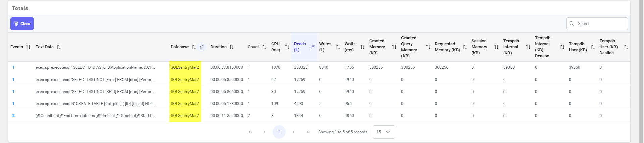This screenshot has width=644, height=143.
Task: Sort by the Duration column arrows
Action: (232, 47)
